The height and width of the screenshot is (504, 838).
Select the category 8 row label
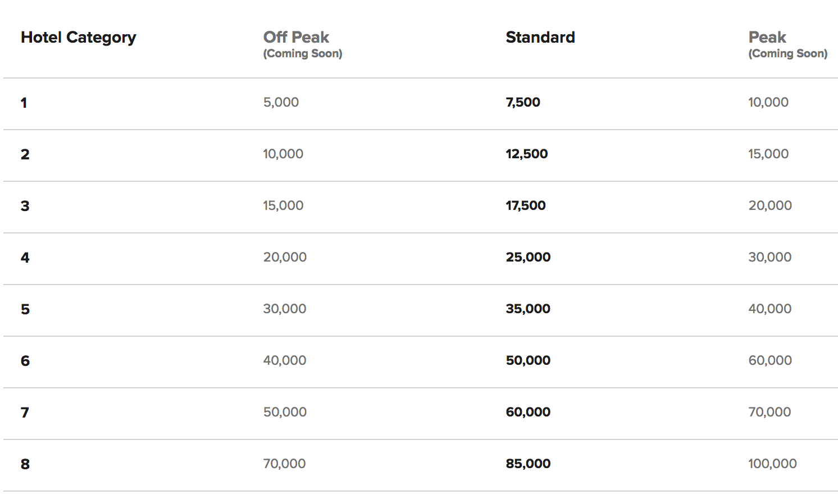(x=25, y=464)
